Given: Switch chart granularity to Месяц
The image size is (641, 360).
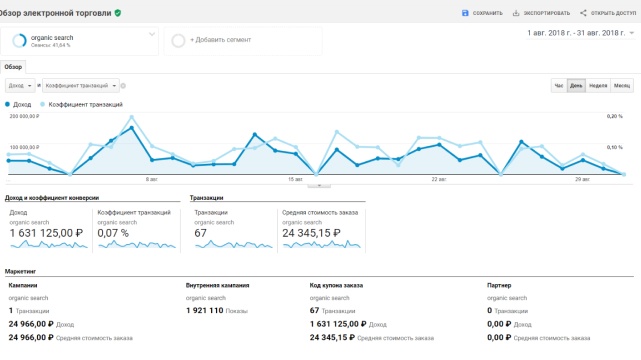Looking at the screenshot, I should (x=622, y=86).
